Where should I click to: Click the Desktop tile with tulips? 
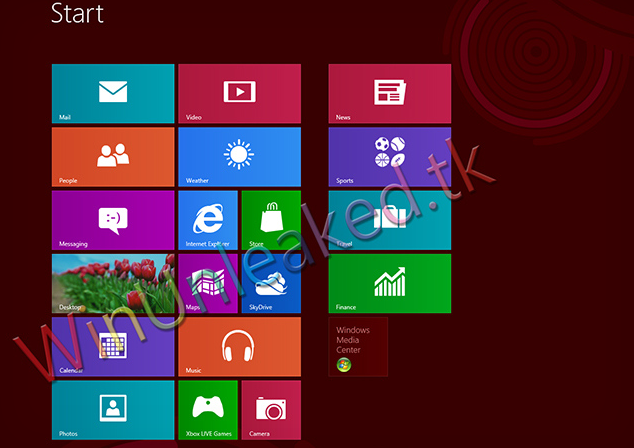point(112,283)
